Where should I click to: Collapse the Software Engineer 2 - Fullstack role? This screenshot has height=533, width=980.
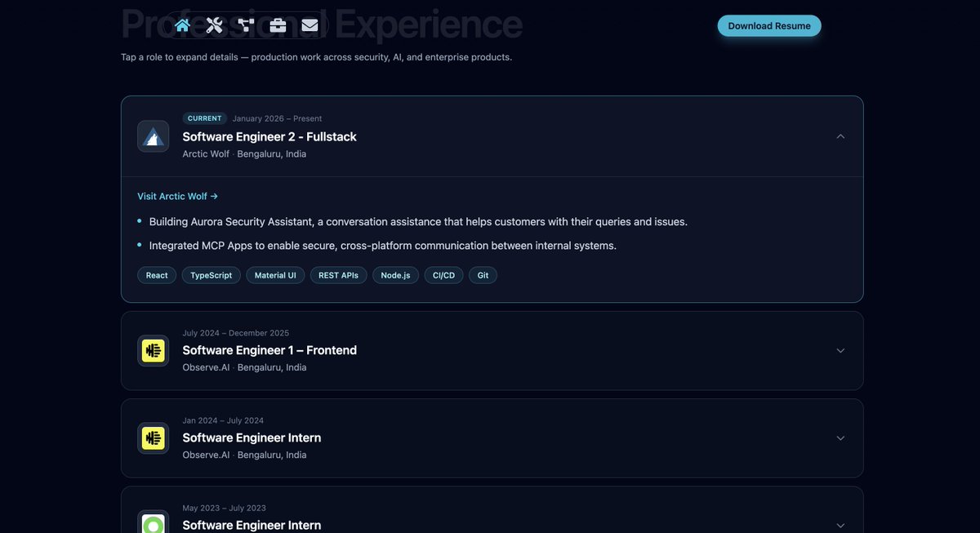pos(840,136)
